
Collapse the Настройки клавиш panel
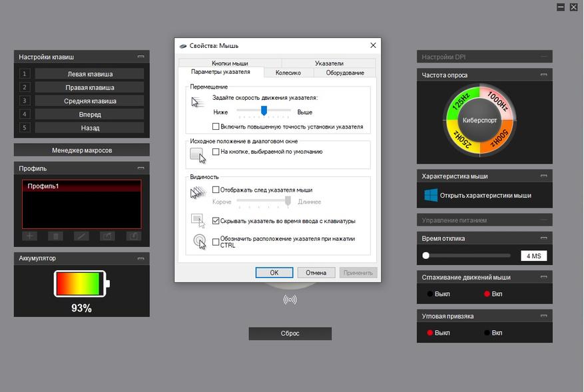[x=141, y=57]
